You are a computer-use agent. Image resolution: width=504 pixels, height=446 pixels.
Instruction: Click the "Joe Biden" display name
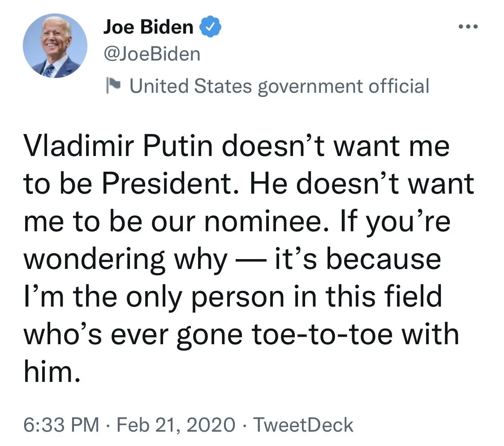[x=148, y=28]
